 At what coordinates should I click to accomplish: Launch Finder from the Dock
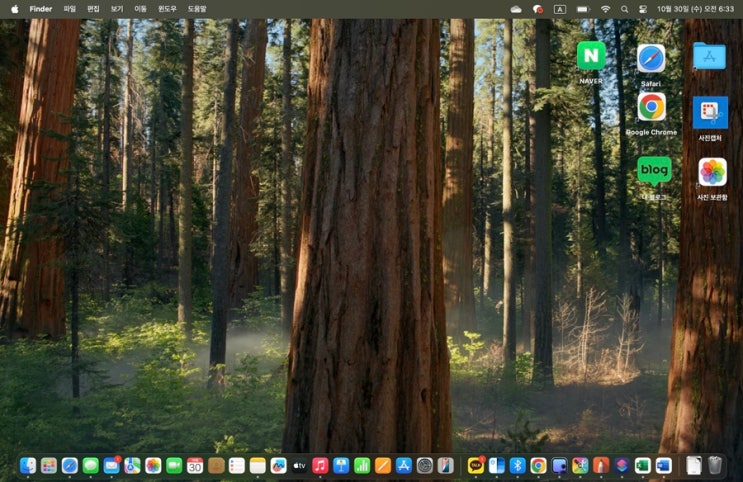28,466
